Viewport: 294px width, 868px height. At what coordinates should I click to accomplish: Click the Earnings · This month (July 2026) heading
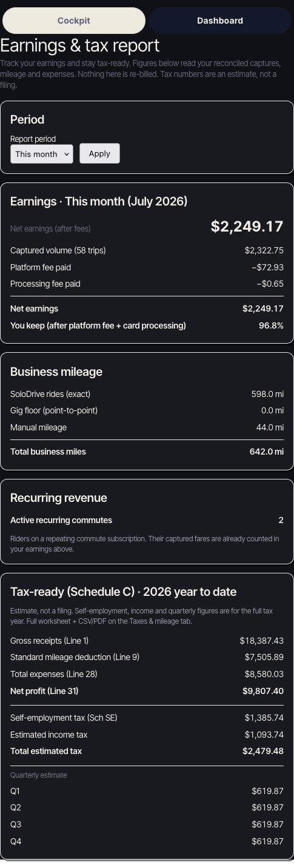click(99, 201)
